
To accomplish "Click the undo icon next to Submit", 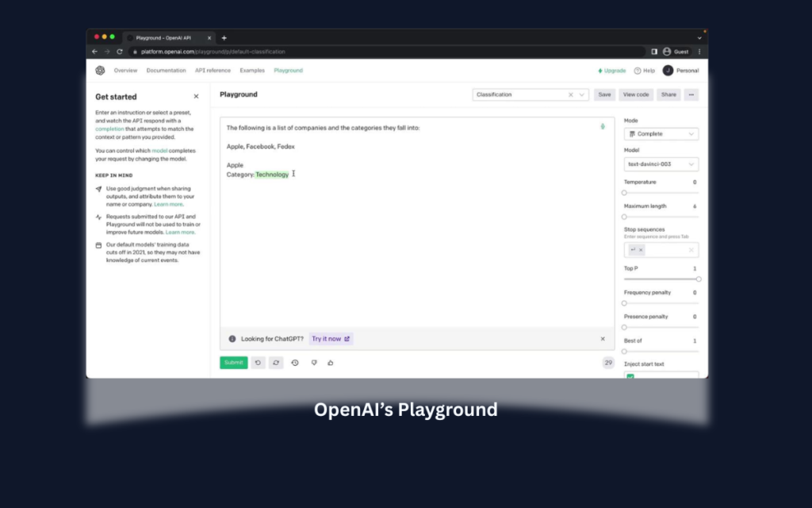I will pyautogui.click(x=259, y=362).
